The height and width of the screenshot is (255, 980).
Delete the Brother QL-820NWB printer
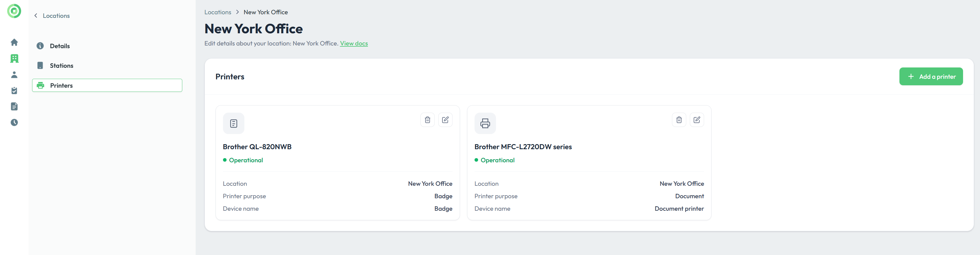point(427,120)
